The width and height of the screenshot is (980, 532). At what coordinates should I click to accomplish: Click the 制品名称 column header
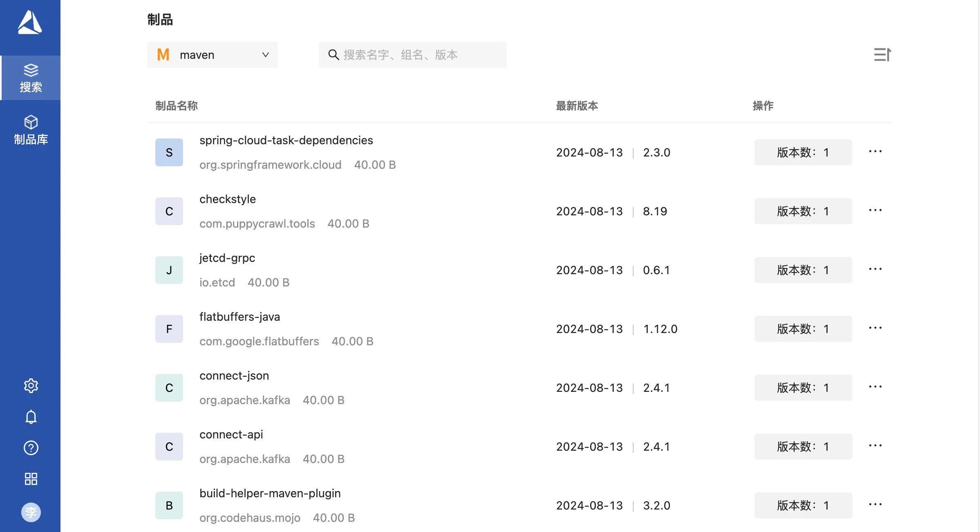(177, 106)
